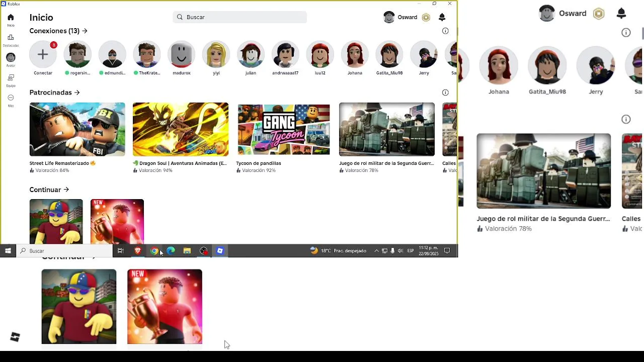Open yiyi friend avatar
644x362 pixels.
[x=216, y=54]
